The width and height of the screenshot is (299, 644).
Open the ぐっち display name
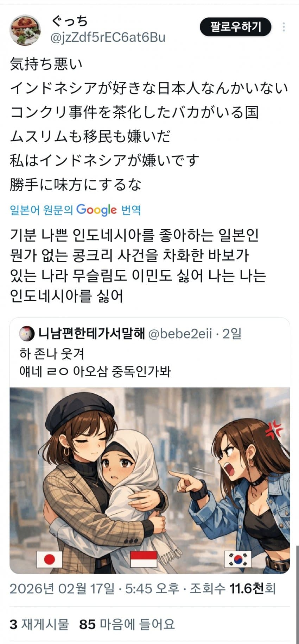(70, 21)
